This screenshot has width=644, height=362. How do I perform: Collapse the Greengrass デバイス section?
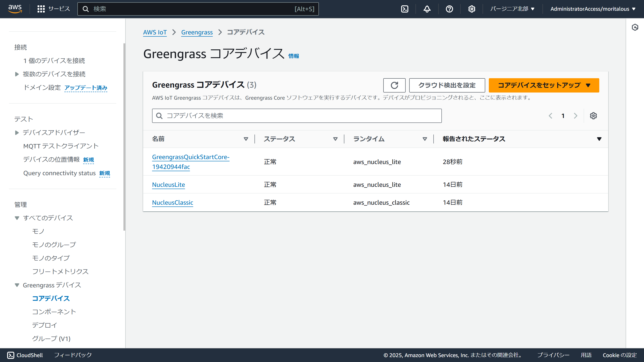(17, 285)
